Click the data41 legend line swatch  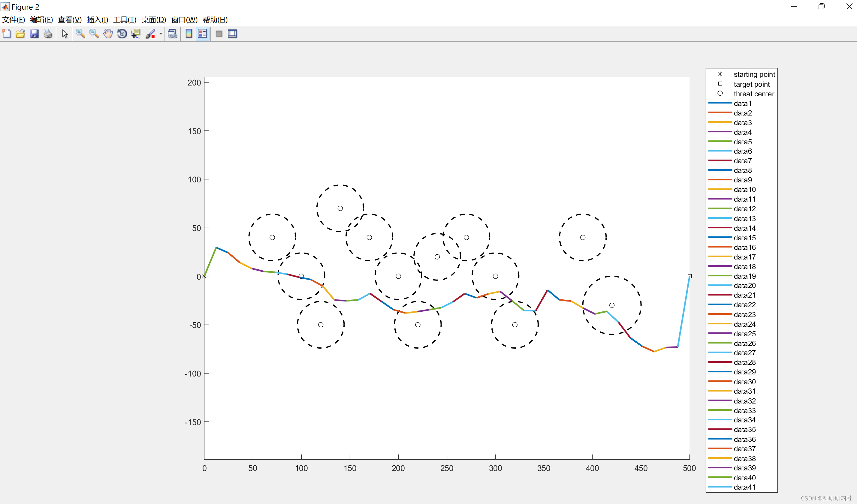(x=720, y=487)
